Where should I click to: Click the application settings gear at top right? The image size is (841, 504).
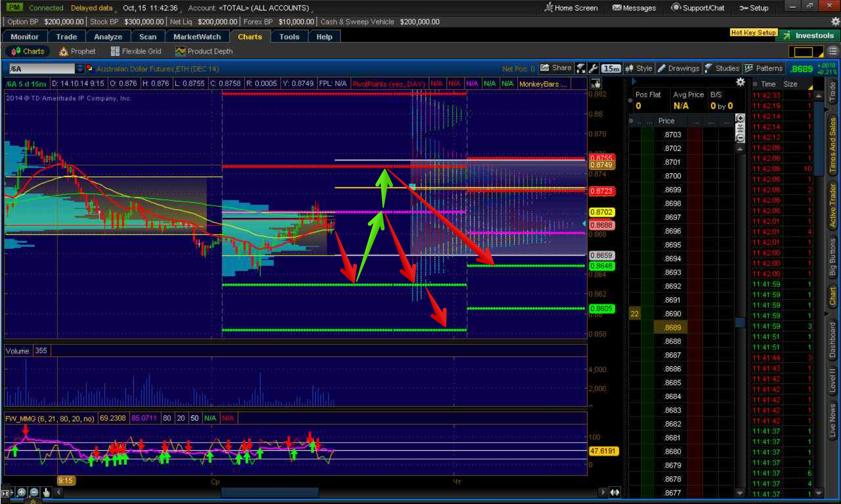(x=835, y=22)
